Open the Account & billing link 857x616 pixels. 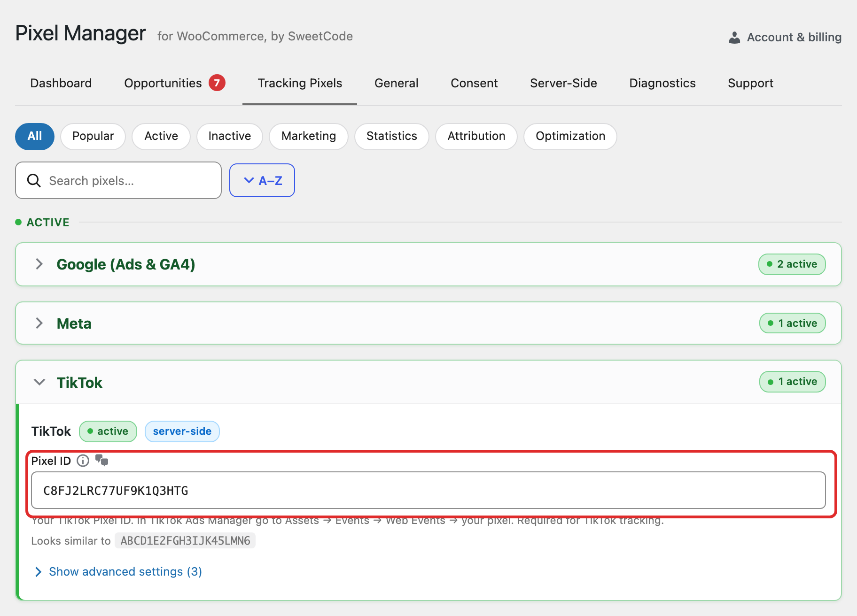(x=785, y=37)
